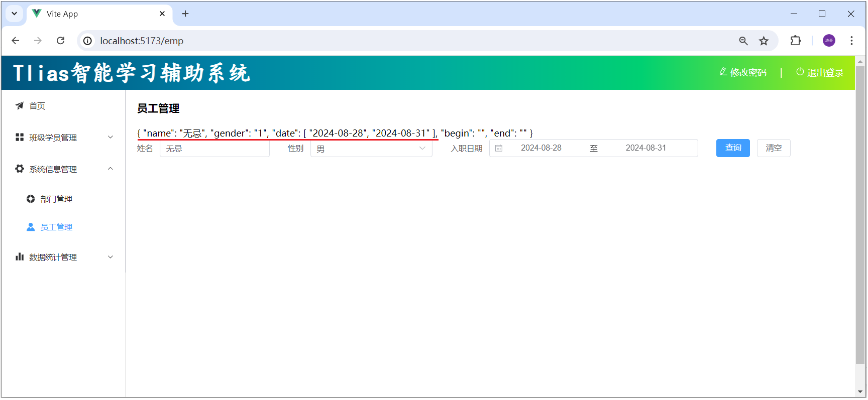Open the zoom magnifier icon in address bar

(x=743, y=41)
